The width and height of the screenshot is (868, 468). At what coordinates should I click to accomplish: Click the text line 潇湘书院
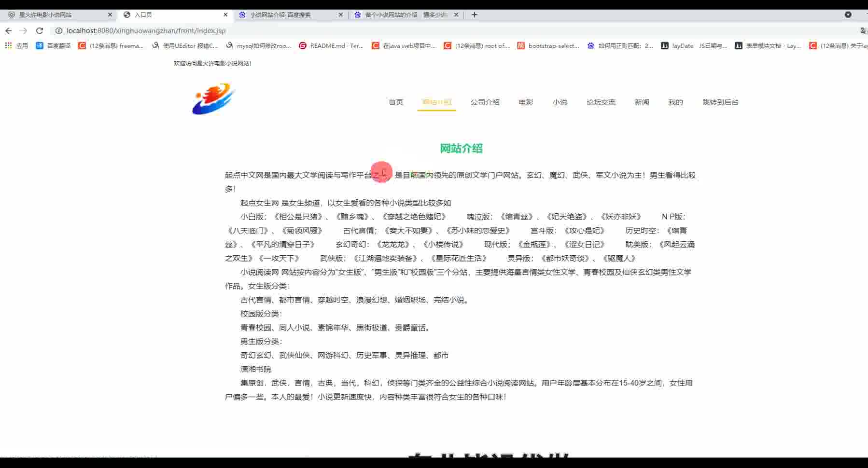[256, 369]
